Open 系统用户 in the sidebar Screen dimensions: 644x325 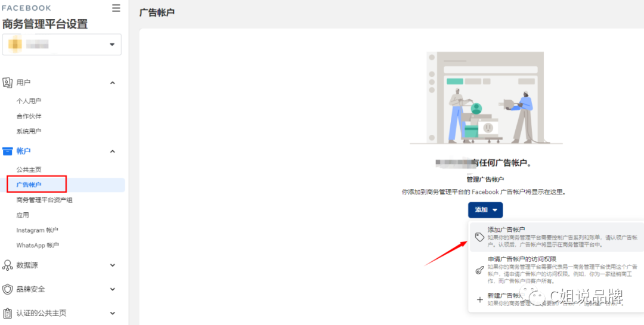click(x=29, y=131)
